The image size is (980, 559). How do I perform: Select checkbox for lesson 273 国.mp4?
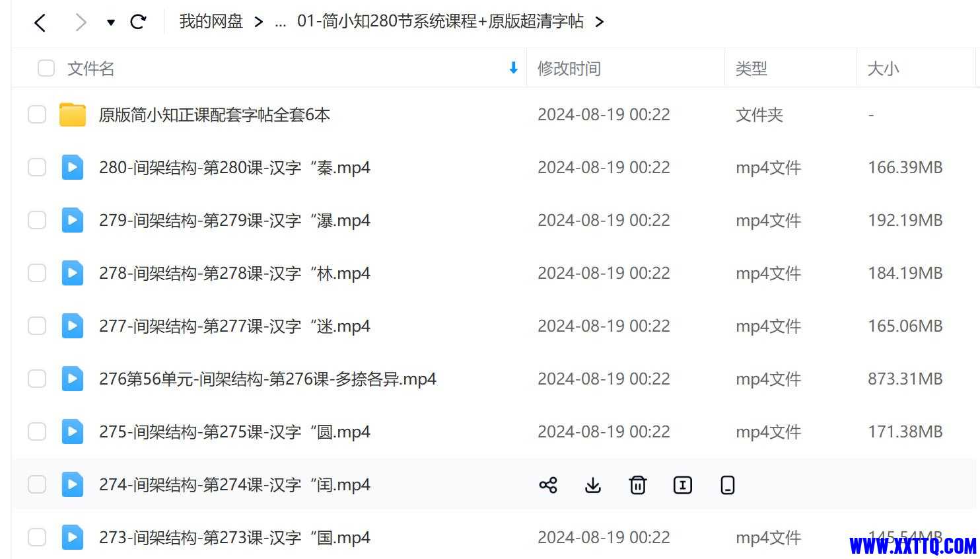tap(37, 537)
